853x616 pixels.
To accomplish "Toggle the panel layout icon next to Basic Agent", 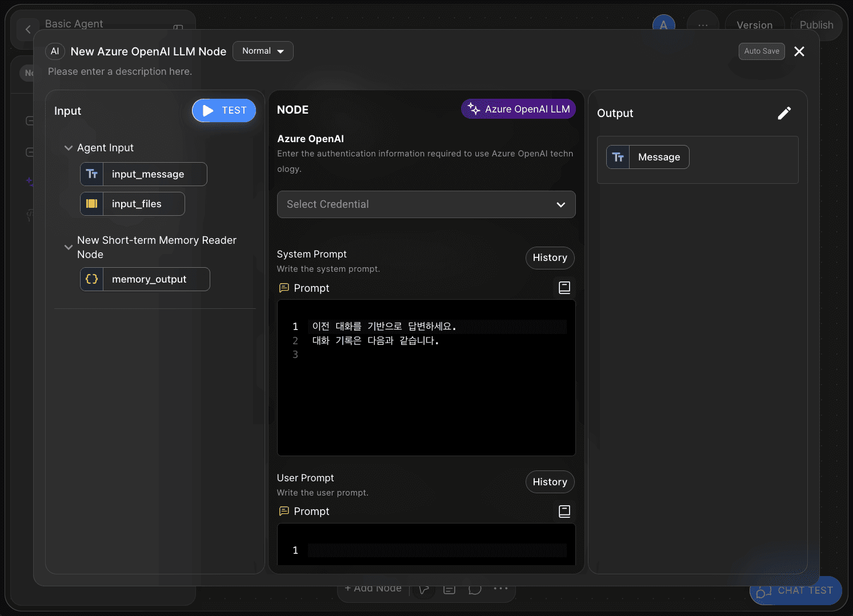I will (178, 27).
